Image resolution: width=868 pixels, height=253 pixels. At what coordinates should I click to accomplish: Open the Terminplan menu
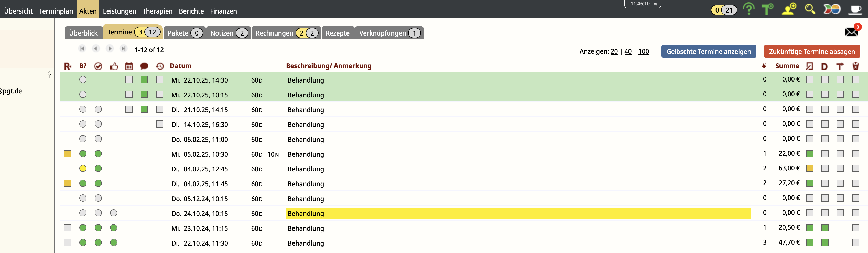pos(56,11)
